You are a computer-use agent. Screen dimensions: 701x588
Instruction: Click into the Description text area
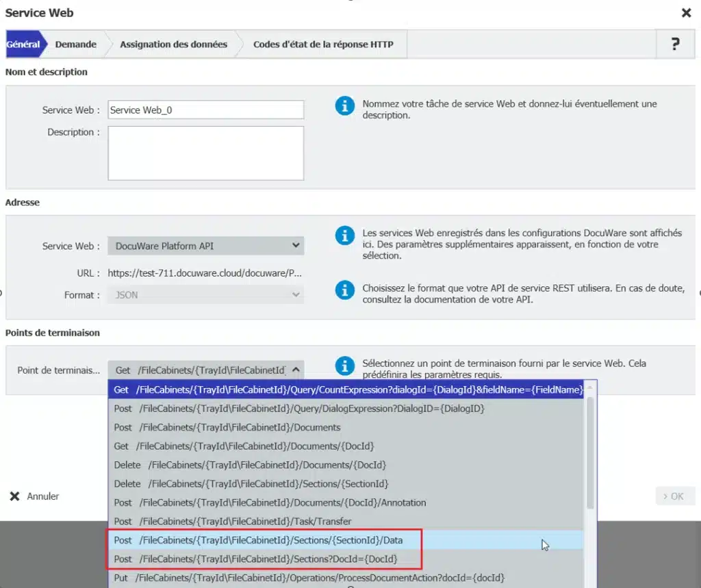tap(205, 153)
